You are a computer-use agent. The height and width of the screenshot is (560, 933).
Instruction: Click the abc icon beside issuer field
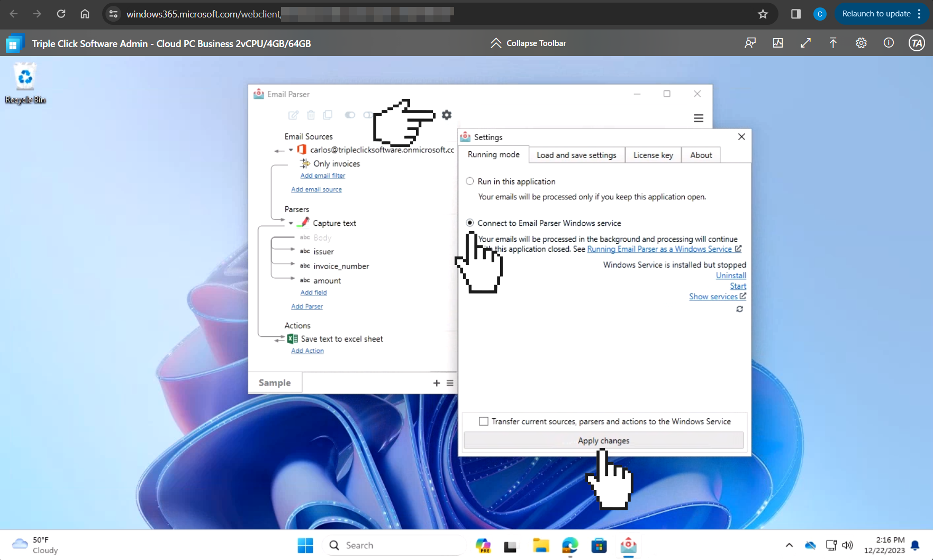305,251
